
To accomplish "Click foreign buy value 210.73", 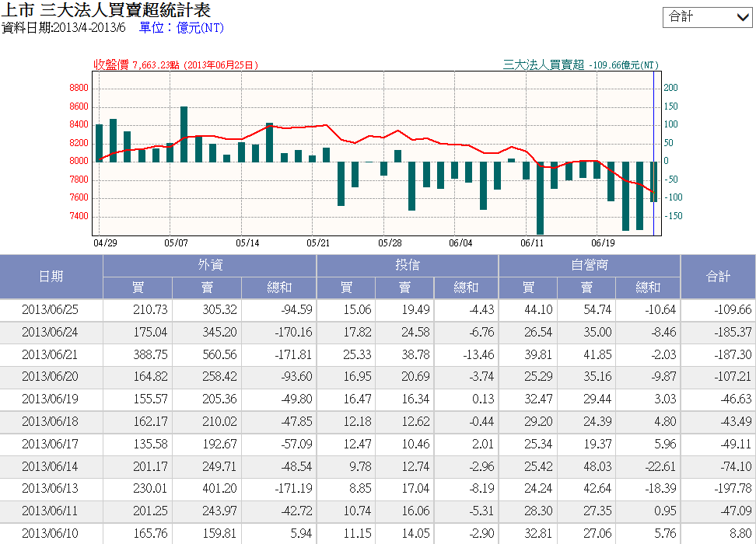I will click(150, 310).
